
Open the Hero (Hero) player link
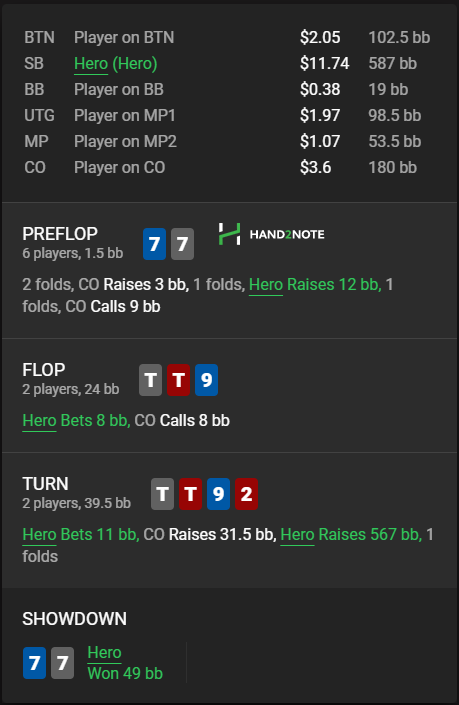coord(116,64)
